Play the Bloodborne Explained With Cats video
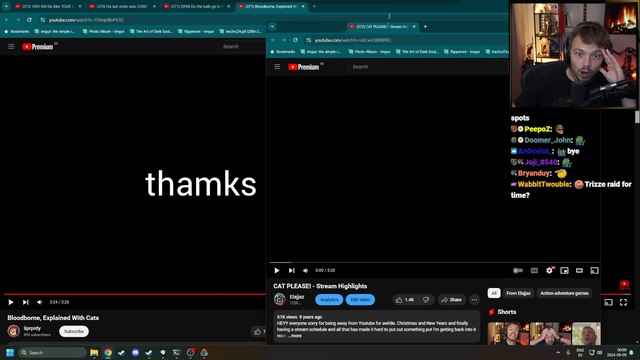Screen dimensions: 640x360 click(x=11, y=302)
